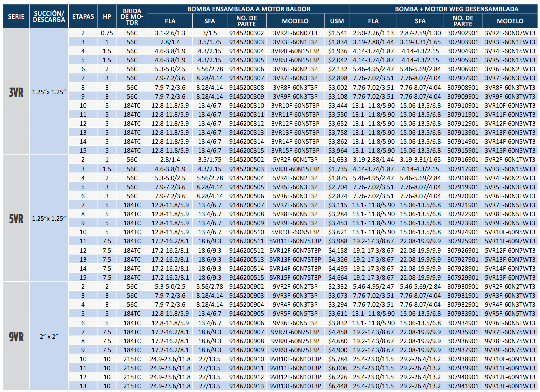Screen dimensions: 540x392
Task: Click price $4,900
Action: (x=337, y=350)
